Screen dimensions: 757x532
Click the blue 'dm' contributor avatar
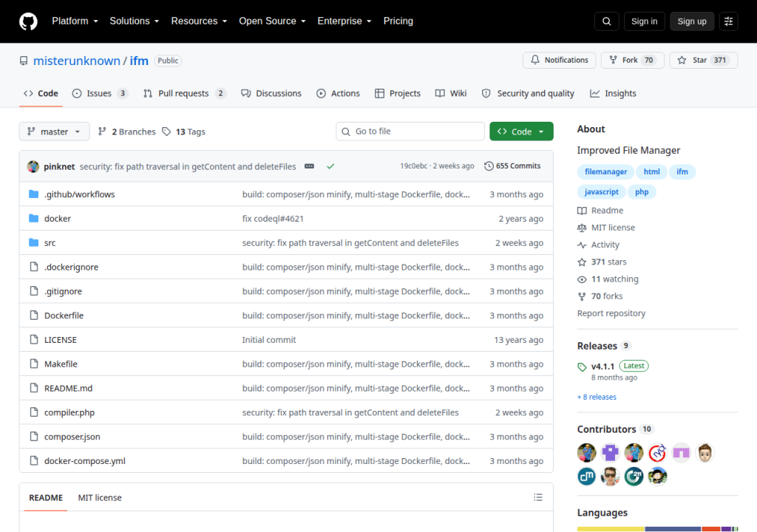pyautogui.click(x=586, y=477)
